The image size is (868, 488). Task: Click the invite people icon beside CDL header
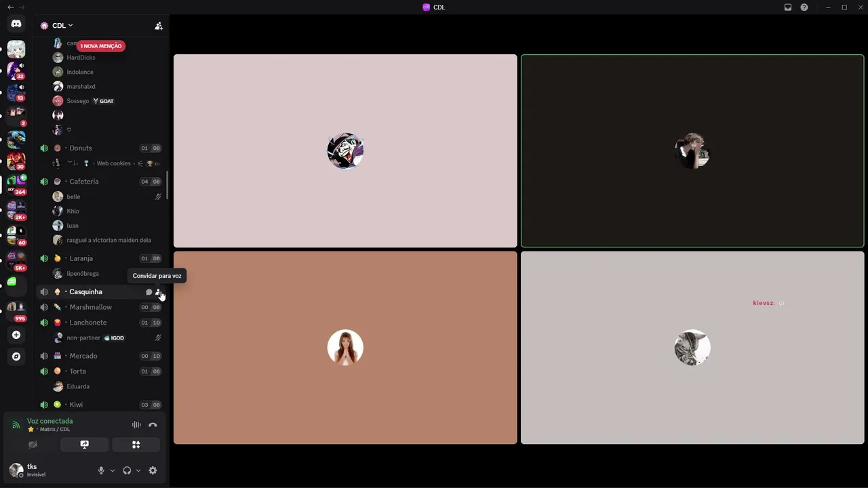coord(159,26)
